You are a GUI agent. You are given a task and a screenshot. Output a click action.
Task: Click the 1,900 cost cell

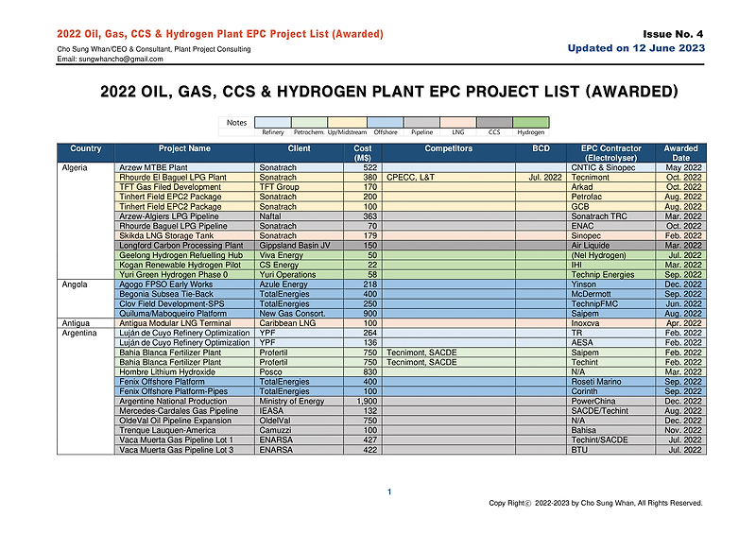pyautogui.click(x=363, y=401)
